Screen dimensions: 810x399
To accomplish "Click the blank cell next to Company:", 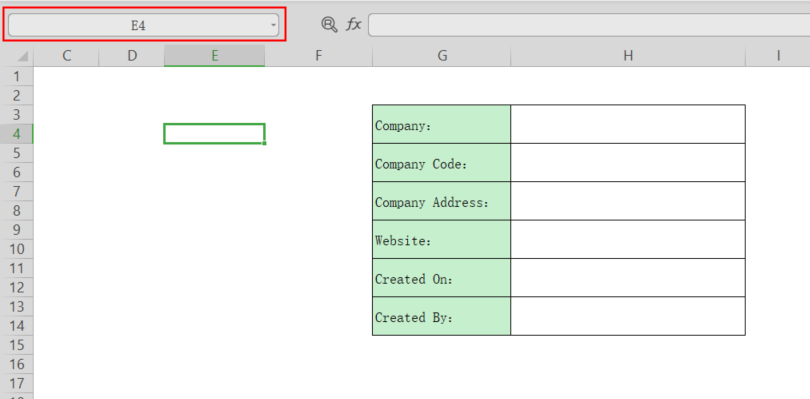I will pyautogui.click(x=628, y=124).
